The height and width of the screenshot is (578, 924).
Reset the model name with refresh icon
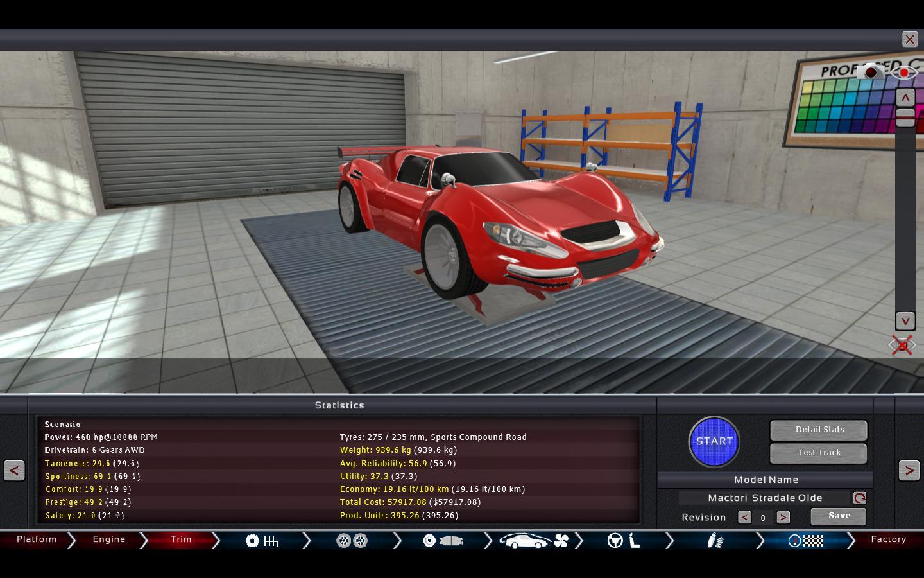pyautogui.click(x=859, y=498)
